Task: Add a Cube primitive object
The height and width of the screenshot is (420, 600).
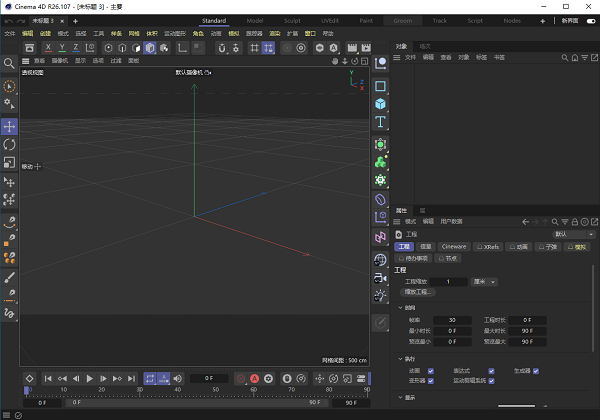Action: click(x=381, y=103)
